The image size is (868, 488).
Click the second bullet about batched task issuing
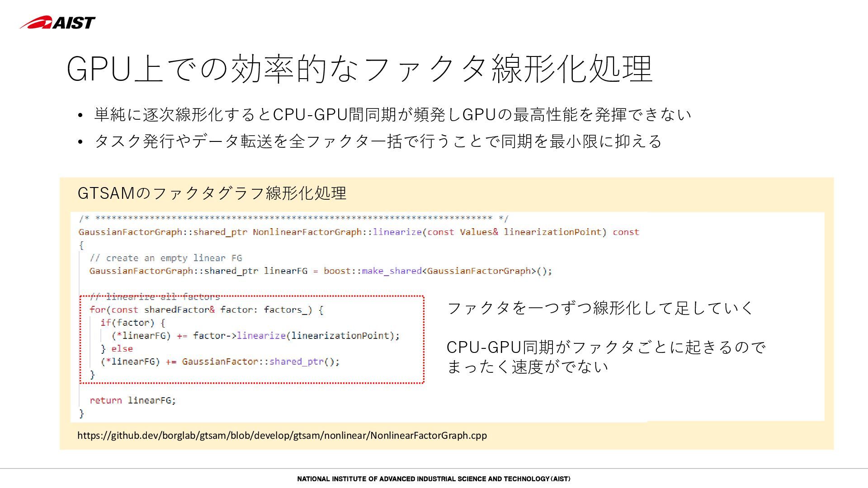point(378,141)
